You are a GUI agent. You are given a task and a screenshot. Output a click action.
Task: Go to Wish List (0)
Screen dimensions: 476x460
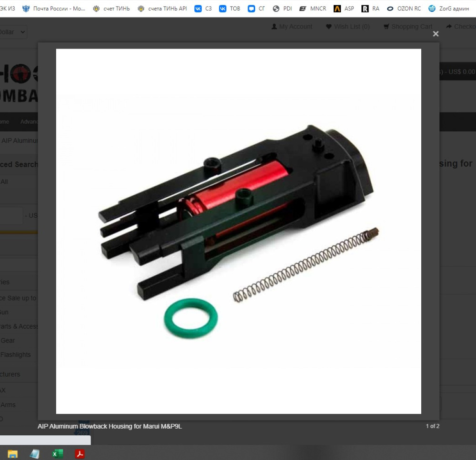[347, 27]
